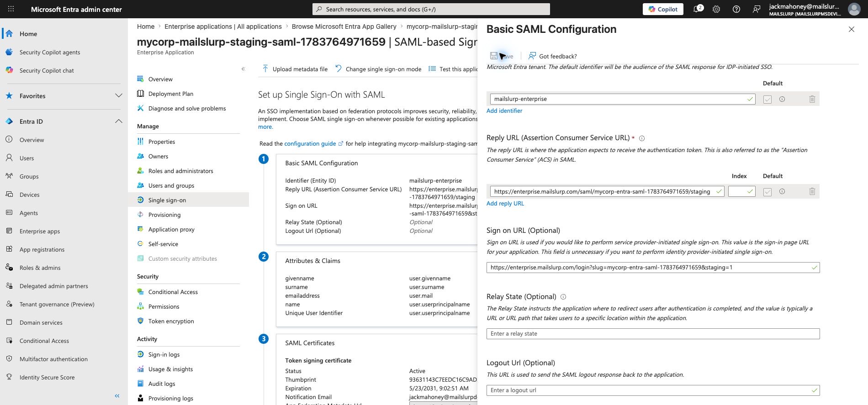Viewport: 868px width, 405px height.
Task: Show info for the identifier default
Action: 782,99
